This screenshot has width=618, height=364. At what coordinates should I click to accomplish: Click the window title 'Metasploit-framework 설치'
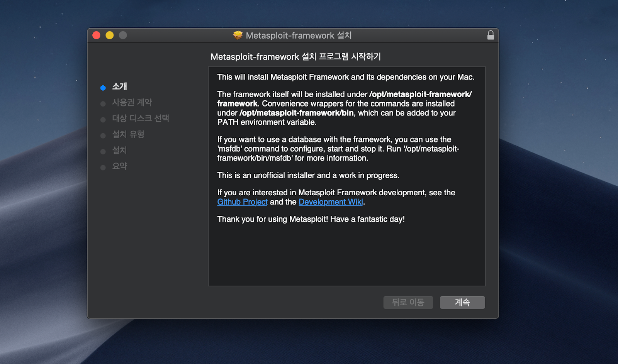tap(299, 36)
